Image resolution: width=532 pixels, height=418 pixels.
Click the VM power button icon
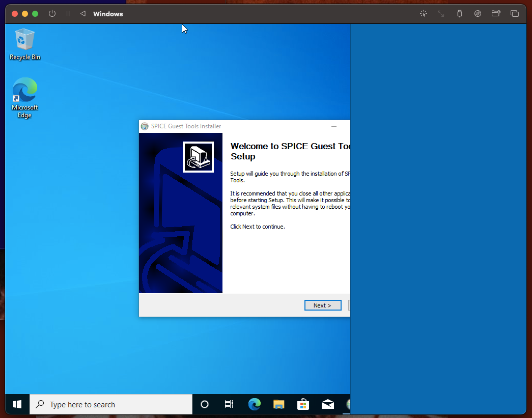[52, 14]
